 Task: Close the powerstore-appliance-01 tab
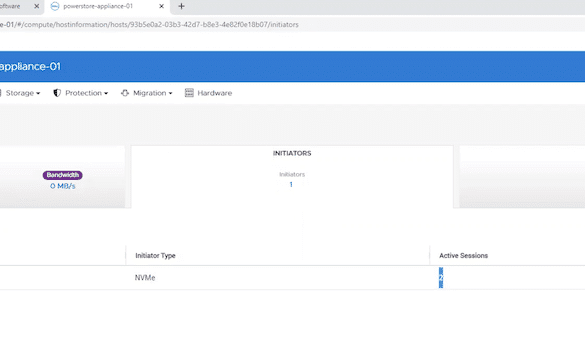click(161, 6)
